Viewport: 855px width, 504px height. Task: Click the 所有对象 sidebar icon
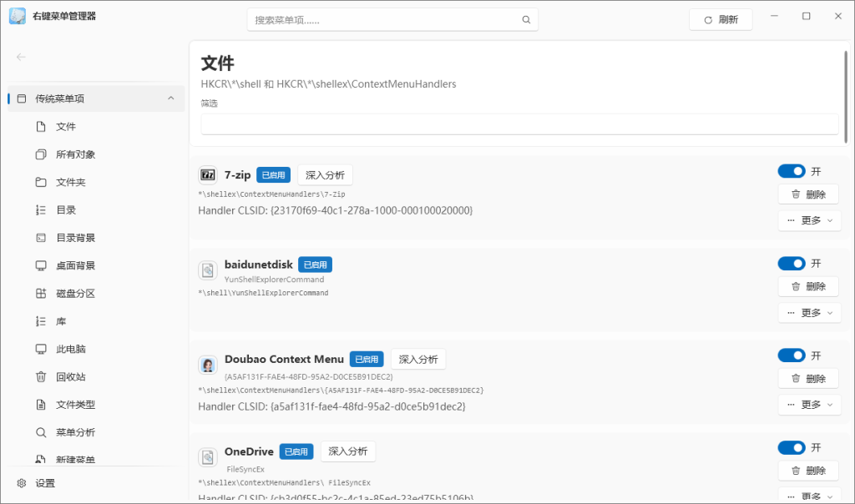[x=41, y=154]
